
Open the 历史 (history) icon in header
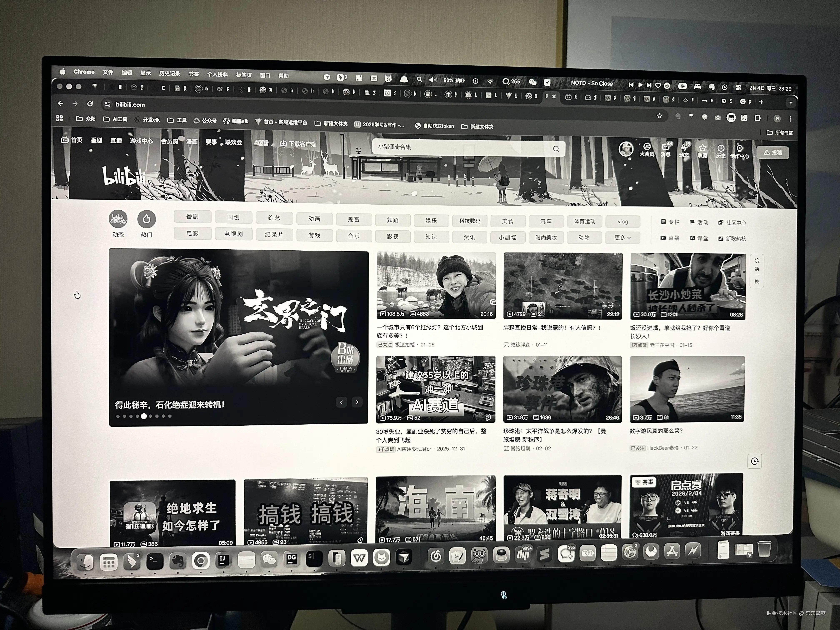(720, 149)
